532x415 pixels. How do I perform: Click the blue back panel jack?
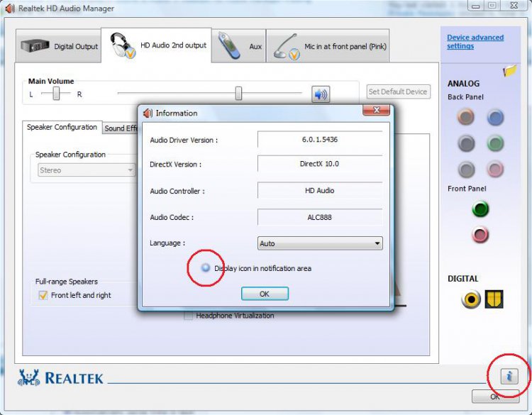(495, 118)
